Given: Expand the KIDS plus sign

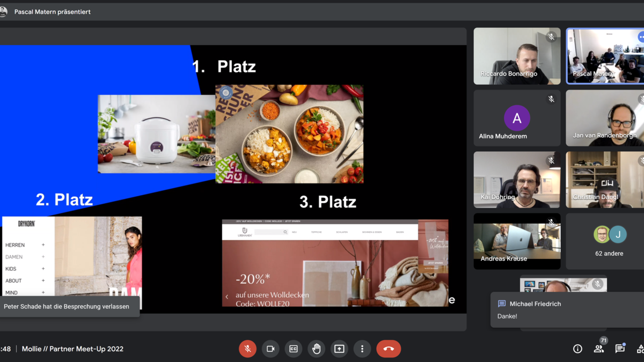Looking at the screenshot, I should 43,269.
